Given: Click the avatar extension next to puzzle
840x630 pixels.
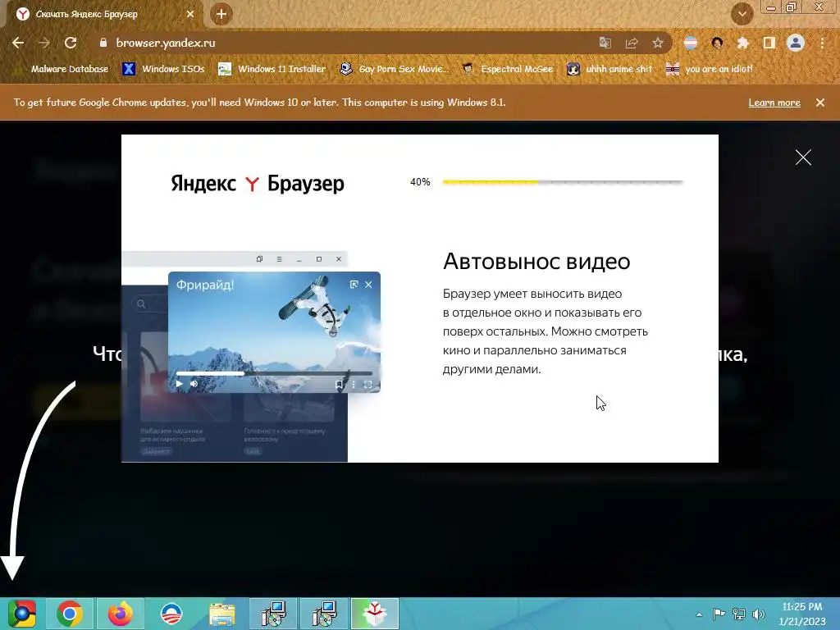Looking at the screenshot, I should tap(717, 43).
